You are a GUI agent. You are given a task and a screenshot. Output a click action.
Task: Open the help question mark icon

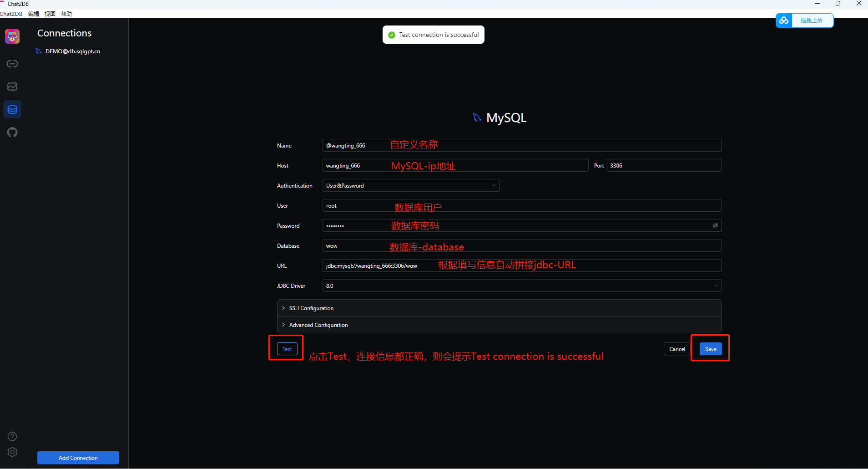point(12,436)
